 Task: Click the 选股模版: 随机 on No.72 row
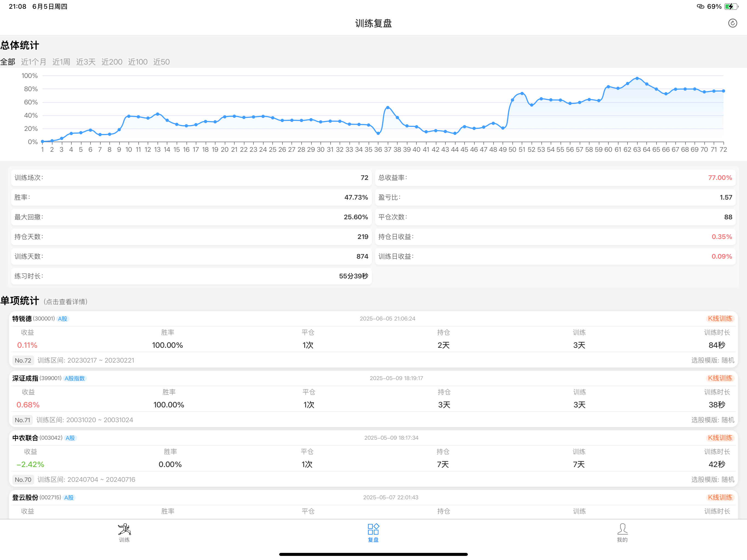click(x=713, y=360)
